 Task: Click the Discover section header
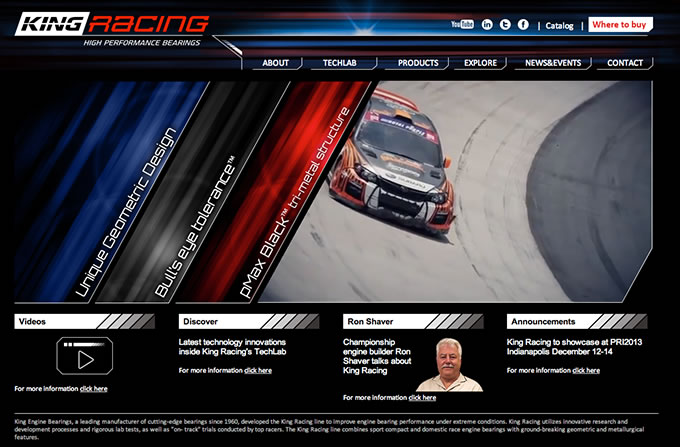pos(249,322)
